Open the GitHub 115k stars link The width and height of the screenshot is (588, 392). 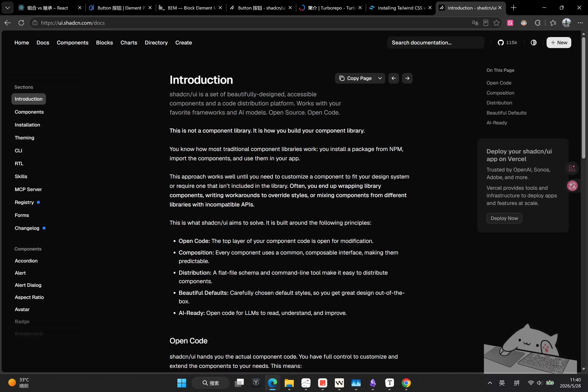[507, 43]
